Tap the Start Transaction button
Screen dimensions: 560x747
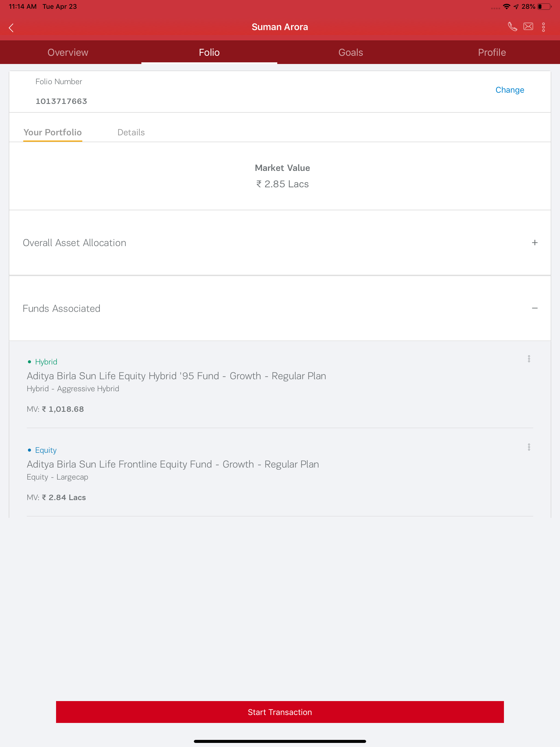pyautogui.click(x=280, y=712)
